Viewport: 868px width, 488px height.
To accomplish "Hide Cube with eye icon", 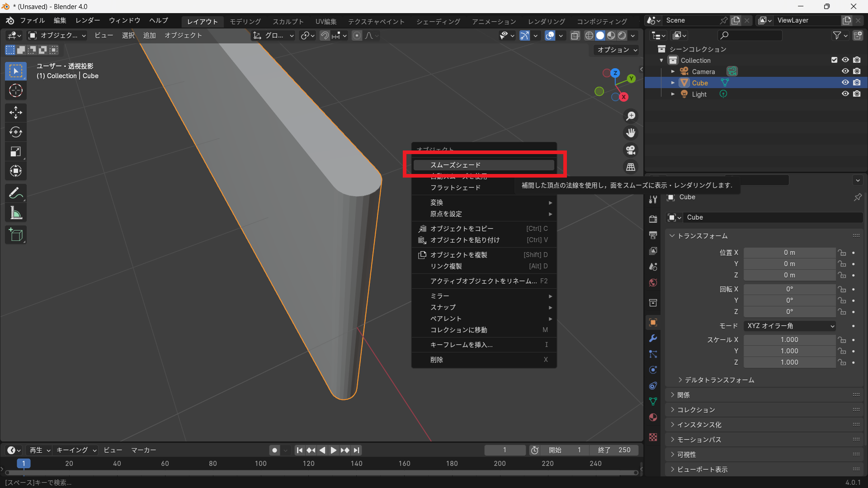I will coord(845,83).
